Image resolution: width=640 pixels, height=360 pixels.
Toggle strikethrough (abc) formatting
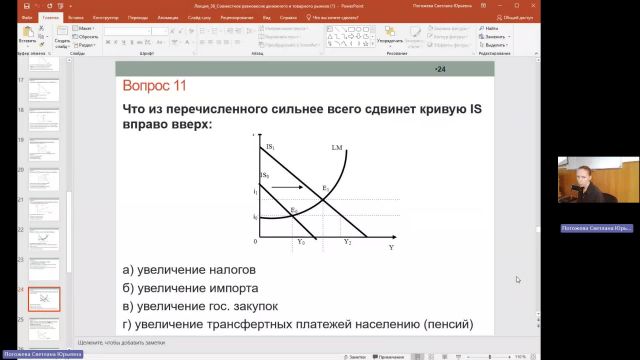140,42
